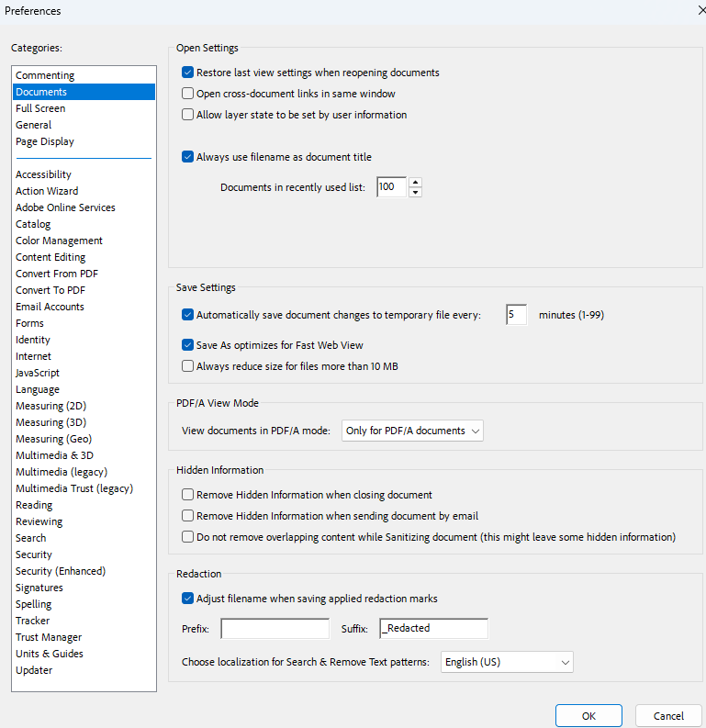The width and height of the screenshot is (706, 728).
Task: Toggle automatic save to temporary file checkbox
Action: click(x=187, y=314)
